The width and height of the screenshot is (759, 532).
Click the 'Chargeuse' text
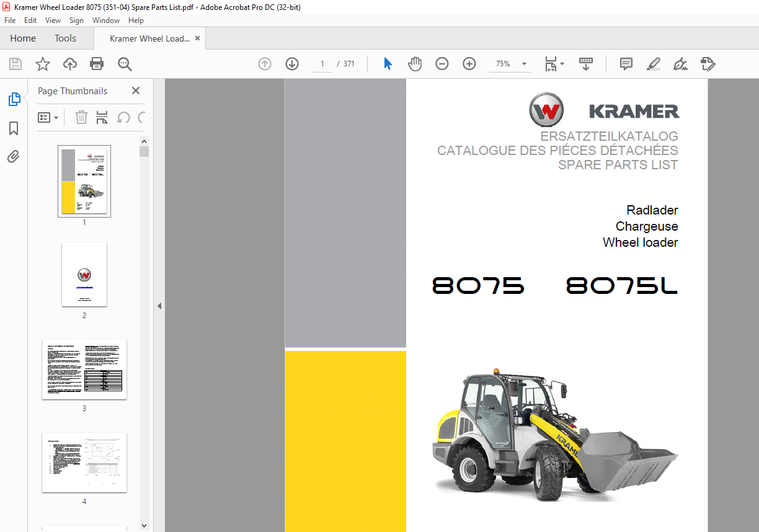point(647,226)
